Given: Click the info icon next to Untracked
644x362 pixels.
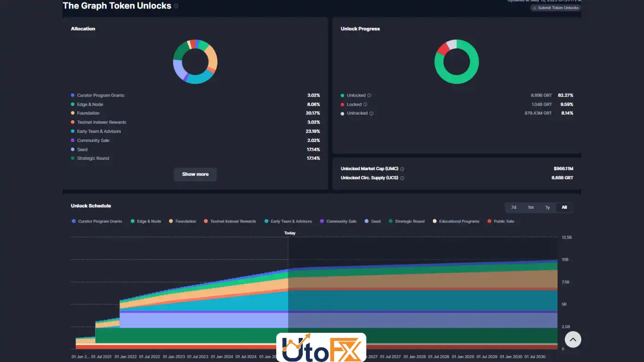Looking at the screenshot, I should (x=372, y=113).
